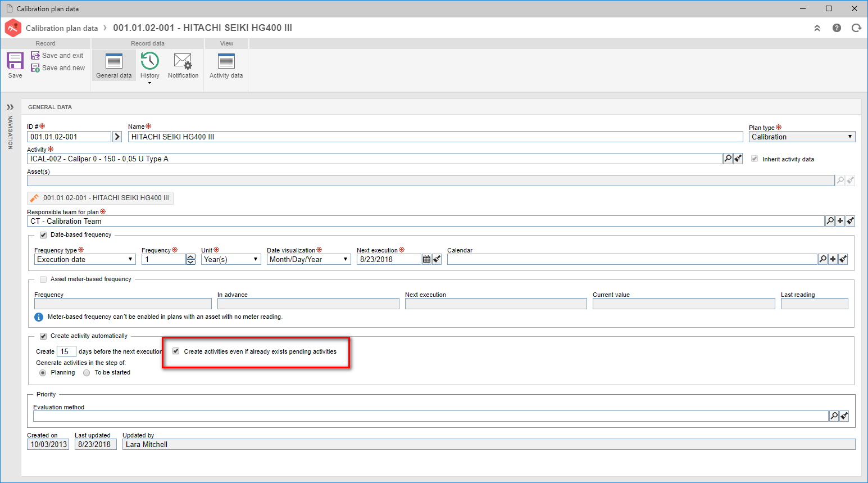Viewport: 868px width, 483px height.
Task: Clear the Responsible team field with eraser icon
Action: [x=850, y=221]
